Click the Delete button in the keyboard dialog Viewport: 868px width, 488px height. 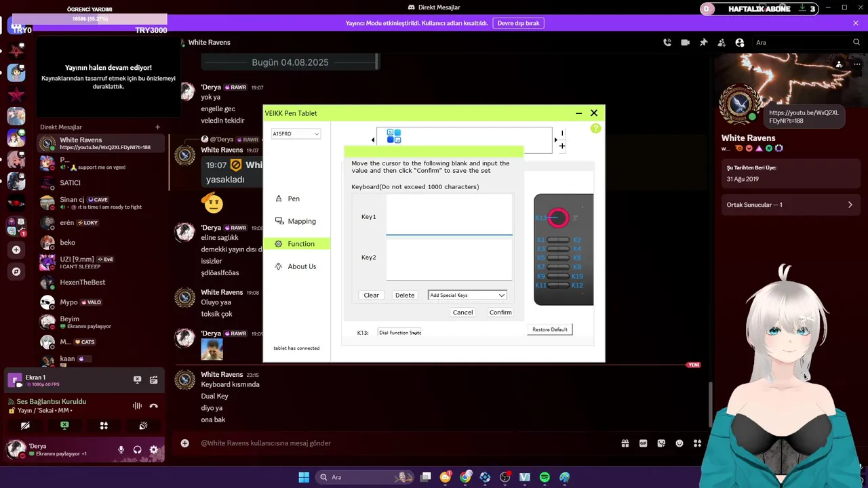pyautogui.click(x=405, y=296)
